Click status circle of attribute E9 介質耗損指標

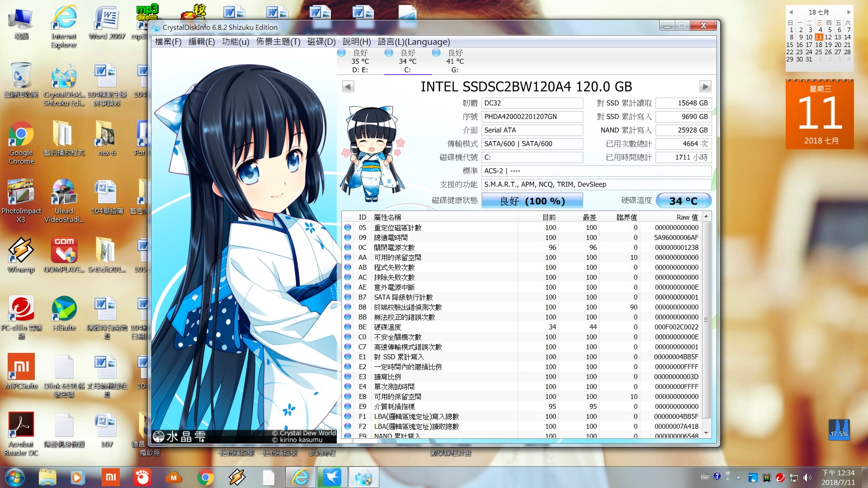coord(348,406)
